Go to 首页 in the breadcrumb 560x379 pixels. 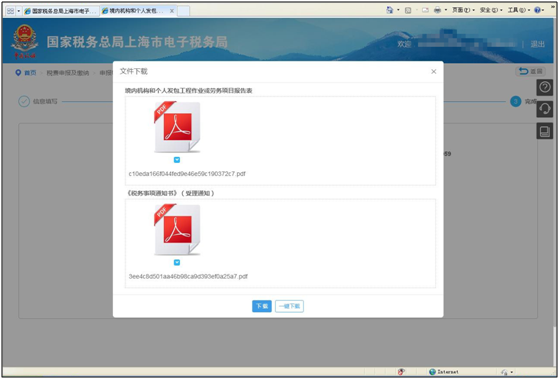pos(30,73)
